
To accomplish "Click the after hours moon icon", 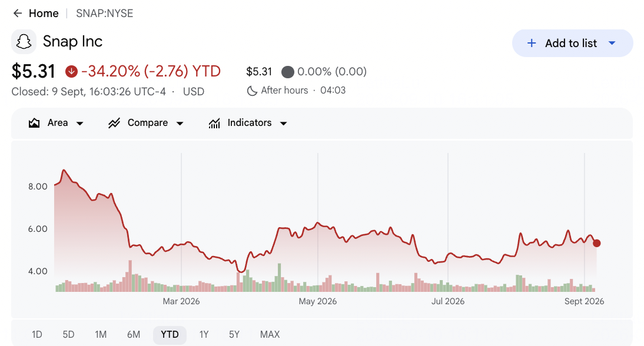I will [x=252, y=91].
